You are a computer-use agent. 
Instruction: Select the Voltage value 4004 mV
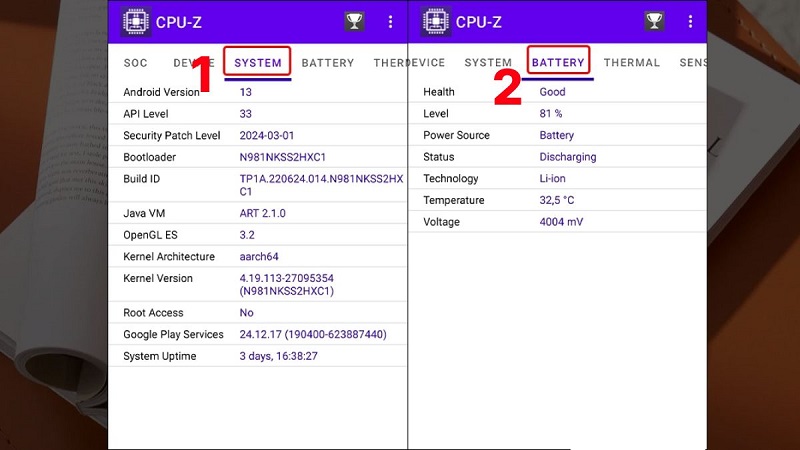(x=561, y=222)
